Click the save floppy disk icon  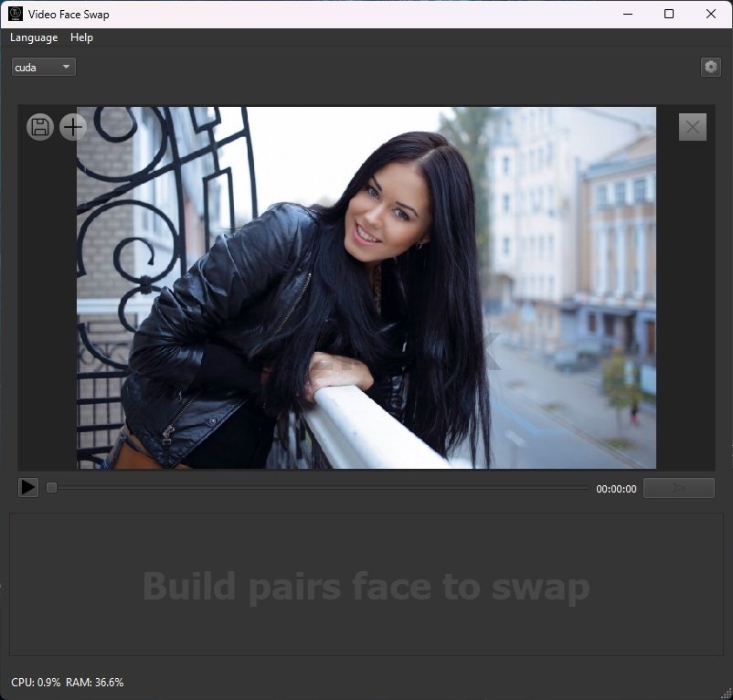(40, 127)
